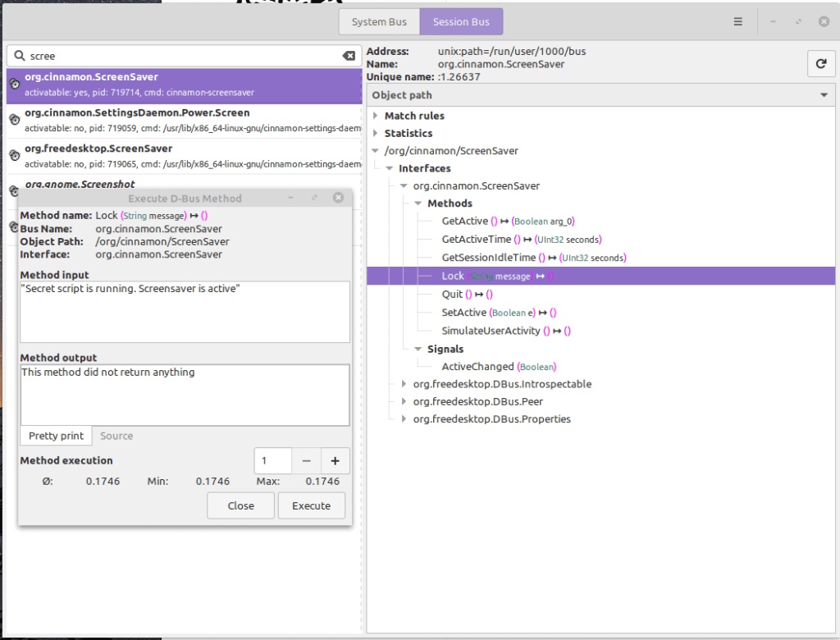Decrease execution count with minus button
The height and width of the screenshot is (640, 840).
305,460
